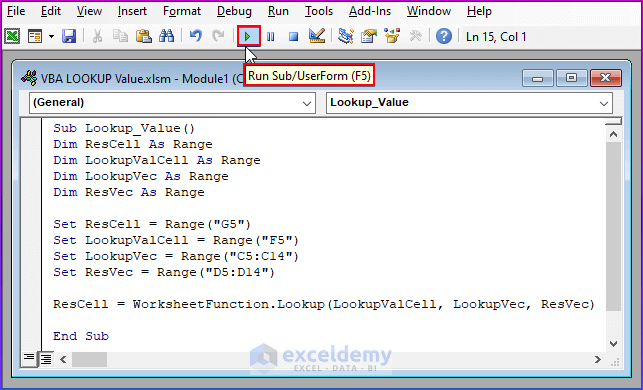Click the View Microsoft Excel icon
This screenshot has height=390, width=643.
pyautogui.click(x=12, y=36)
